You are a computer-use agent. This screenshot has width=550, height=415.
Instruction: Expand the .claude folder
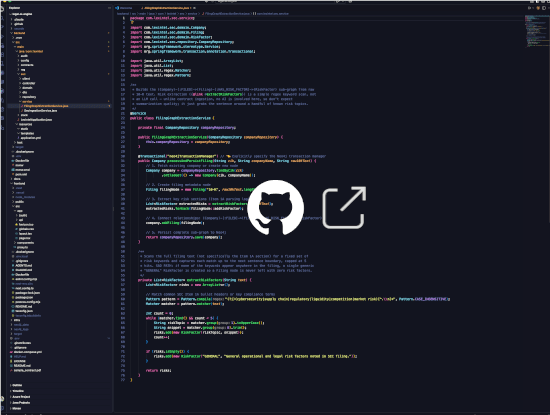point(19,19)
